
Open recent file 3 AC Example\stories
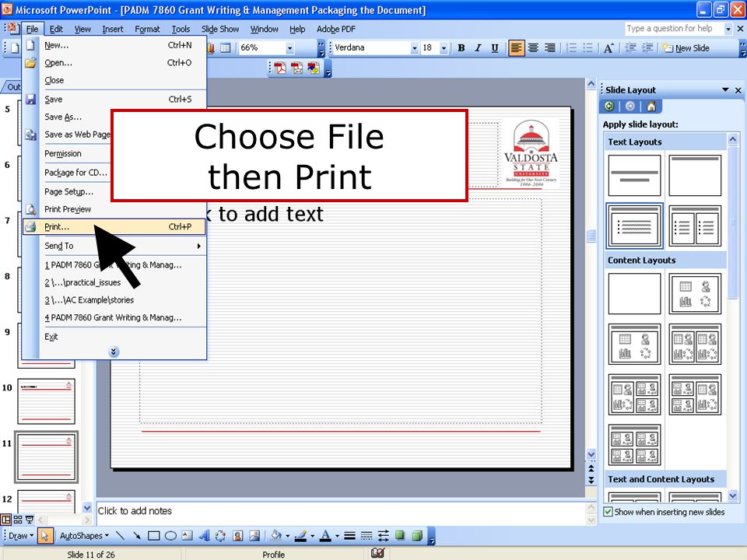tap(114, 300)
